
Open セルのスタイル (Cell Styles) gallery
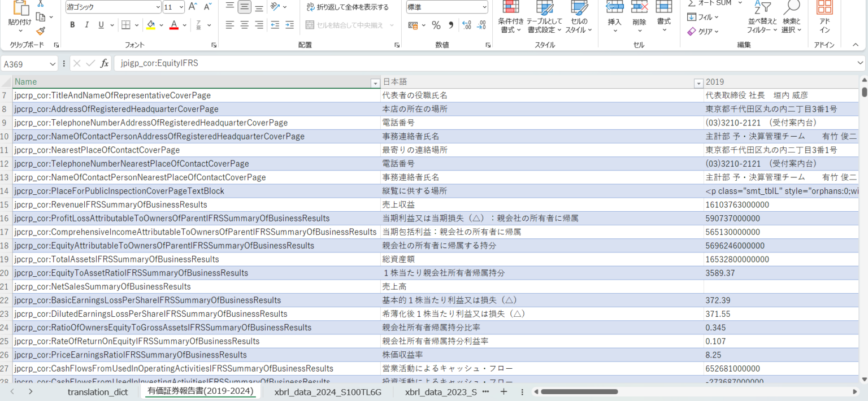click(x=579, y=17)
